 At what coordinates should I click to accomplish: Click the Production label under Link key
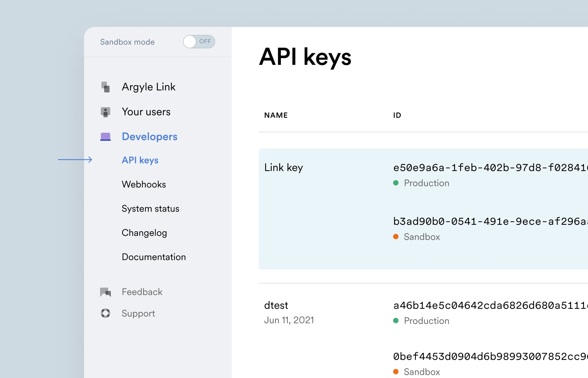pyautogui.click(x=426, y=183)
